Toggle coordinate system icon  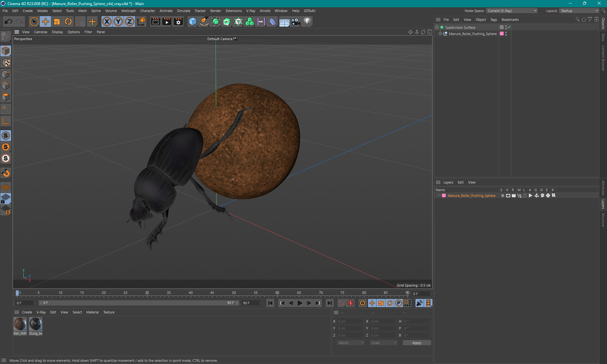coord(141,21)
